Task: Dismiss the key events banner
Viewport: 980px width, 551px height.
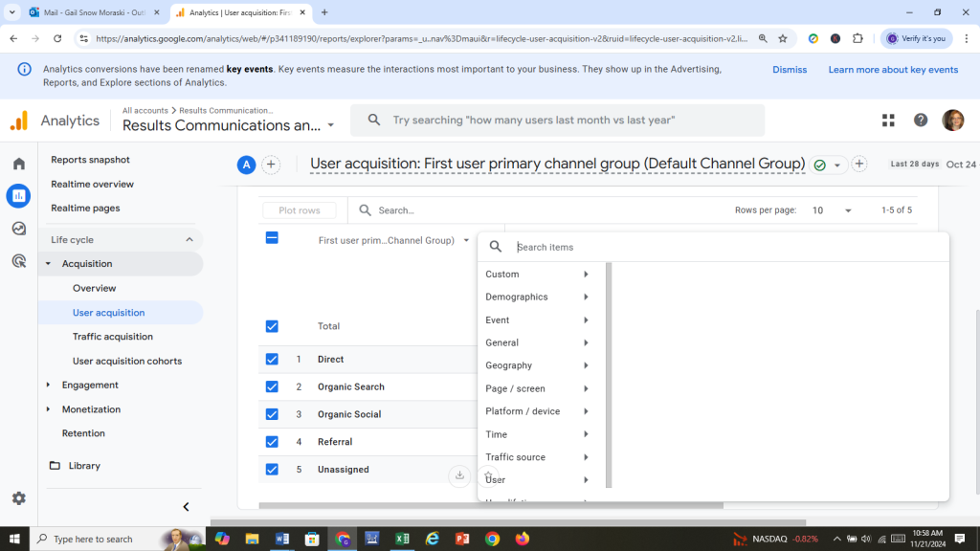Action: pyautogui.click(x=790, y=69)
